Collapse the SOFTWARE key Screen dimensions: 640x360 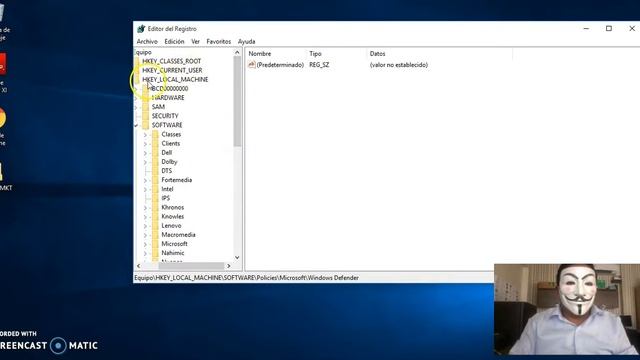coord(136,125)
